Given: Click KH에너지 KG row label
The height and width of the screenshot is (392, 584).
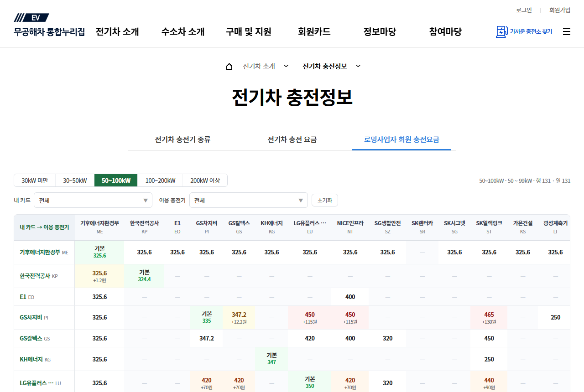Looking at the screenshot, I should (44, 359).
